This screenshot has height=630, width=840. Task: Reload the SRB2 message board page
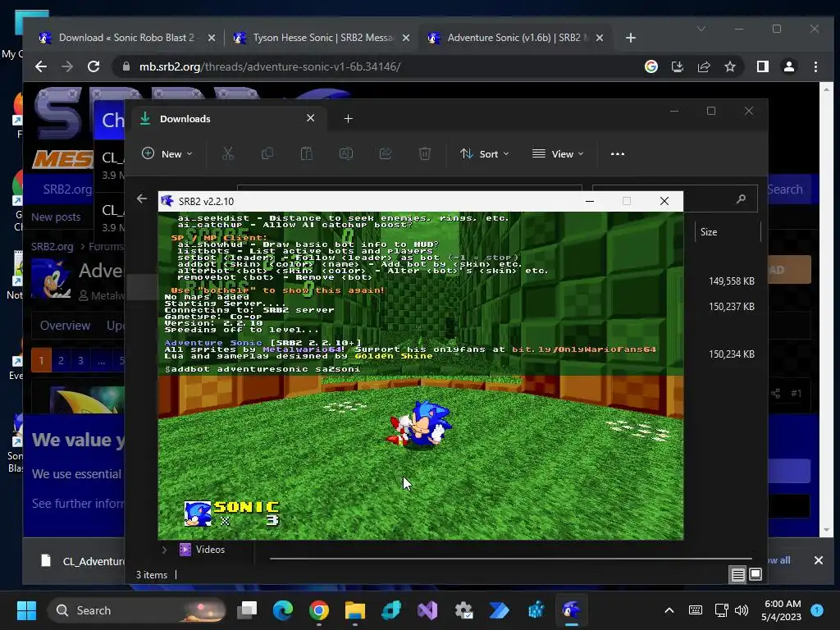tap(94, 66)
